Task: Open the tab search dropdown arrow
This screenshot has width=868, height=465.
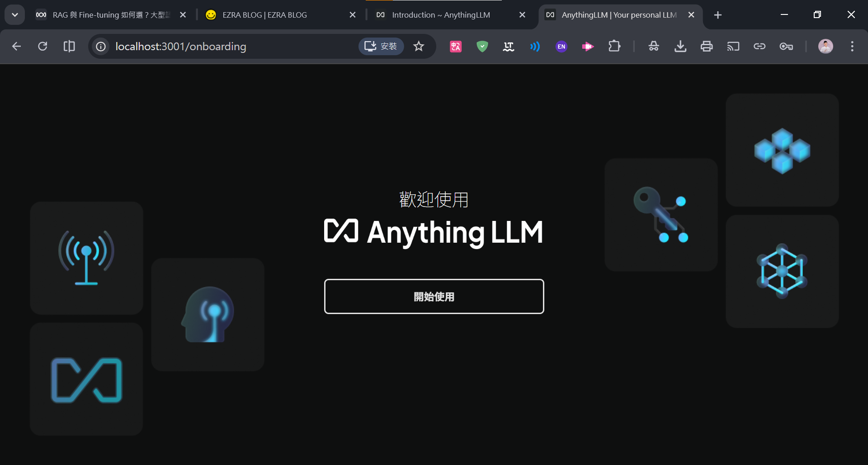Action: (15, 15)
